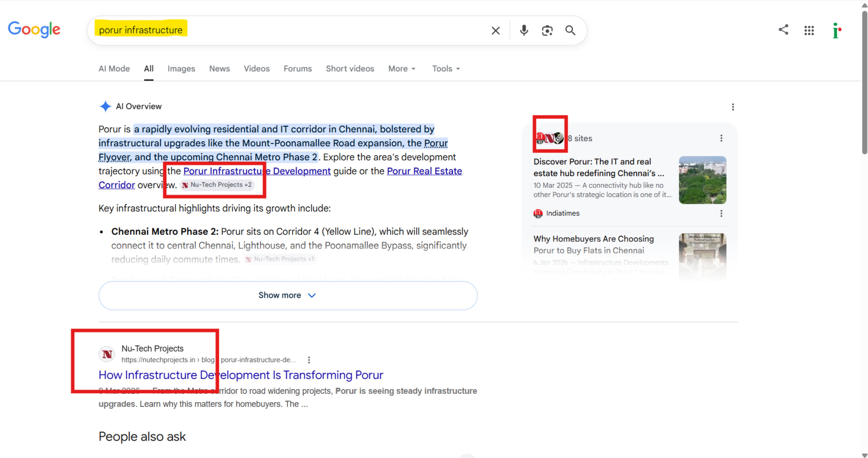Open Porur Infrastructure Development link
The width and height of the screenshot is (868, 458).
[x=257, y=171]
